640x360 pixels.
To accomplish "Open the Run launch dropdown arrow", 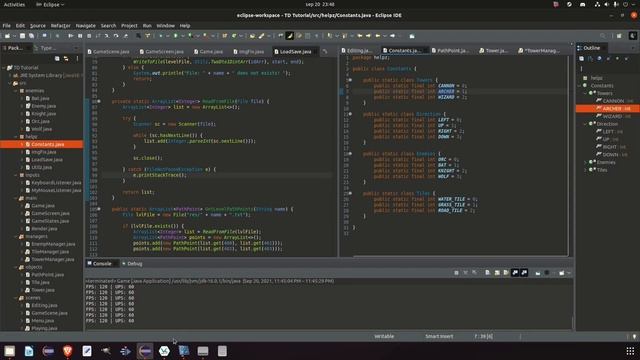I will click(182, 36).
